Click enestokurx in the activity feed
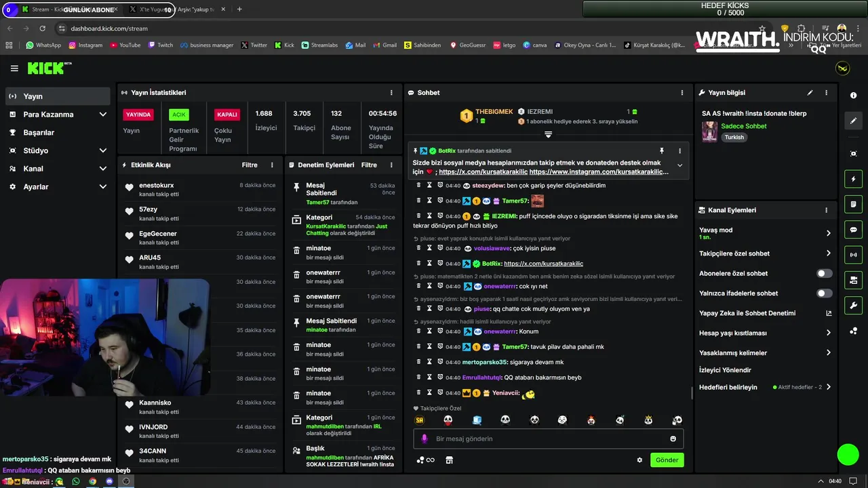This screenshot has height=488, width=868. [157, 185]
